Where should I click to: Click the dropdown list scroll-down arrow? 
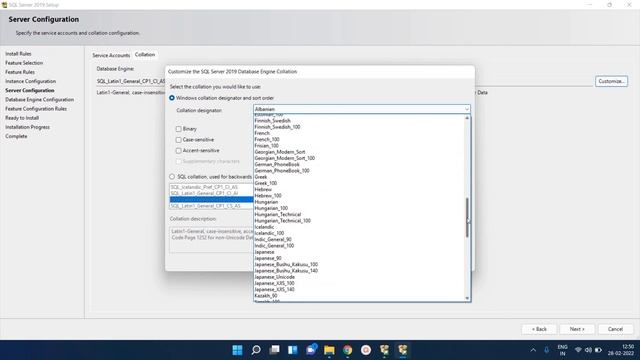[x=467, y=298]
